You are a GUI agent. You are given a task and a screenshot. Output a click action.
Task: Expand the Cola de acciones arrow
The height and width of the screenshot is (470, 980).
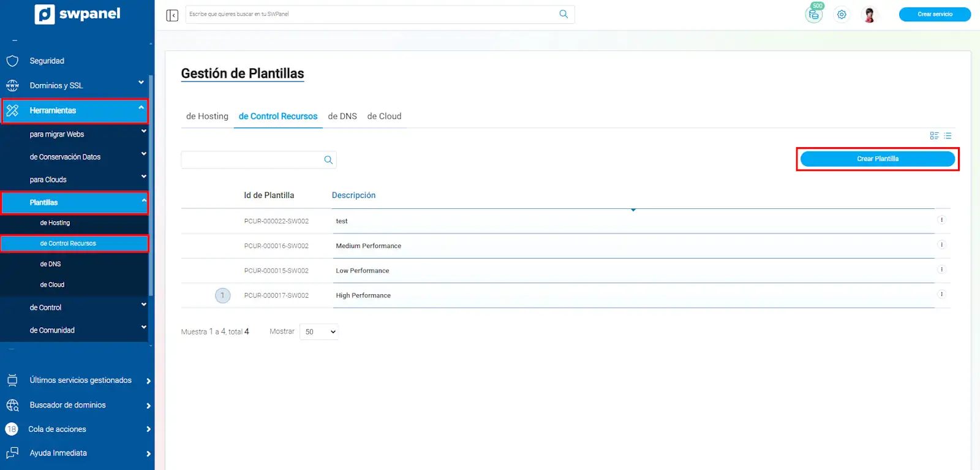click(148, 430)
